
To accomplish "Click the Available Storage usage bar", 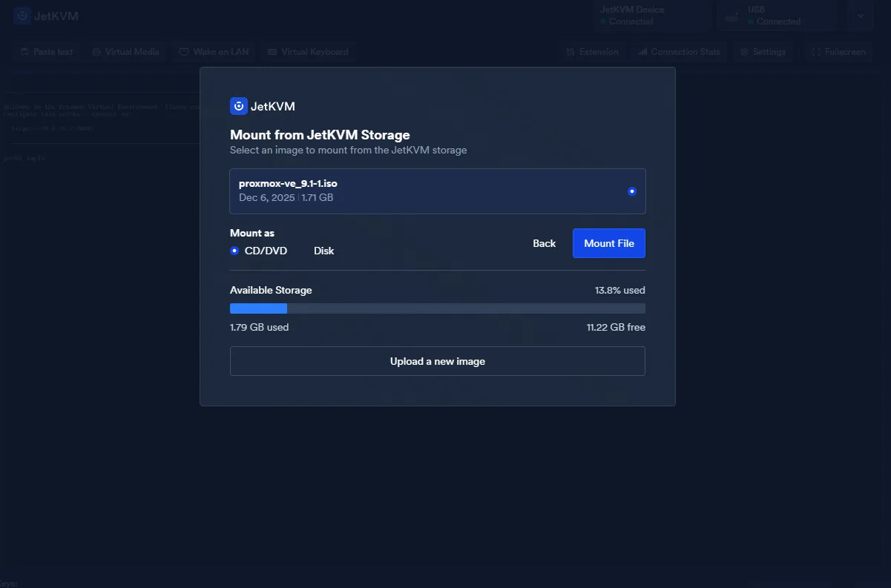I will point(437,308).
